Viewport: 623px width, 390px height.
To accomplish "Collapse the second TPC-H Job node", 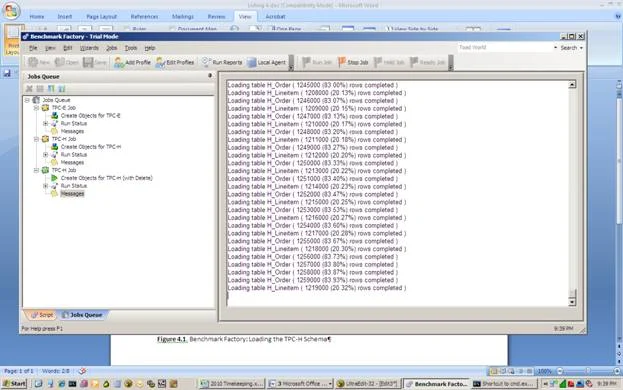I will click(36, 139).
